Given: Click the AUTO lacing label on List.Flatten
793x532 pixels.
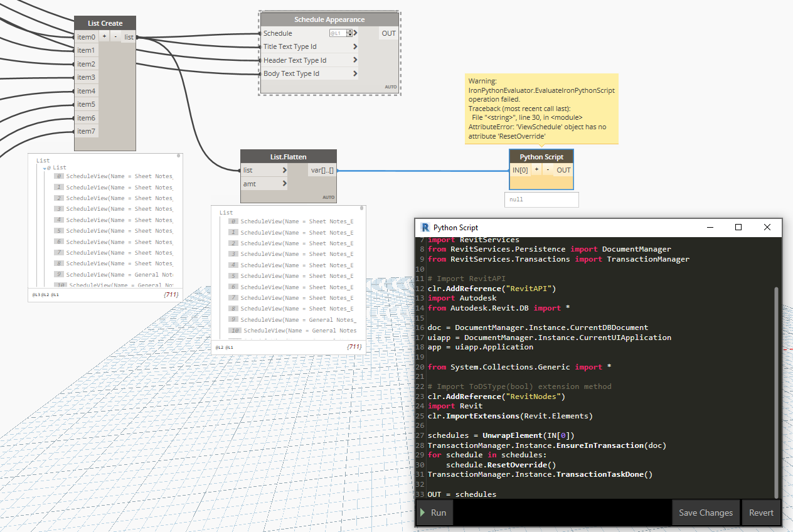Looking at the screenshot, I should coord(328,197).
